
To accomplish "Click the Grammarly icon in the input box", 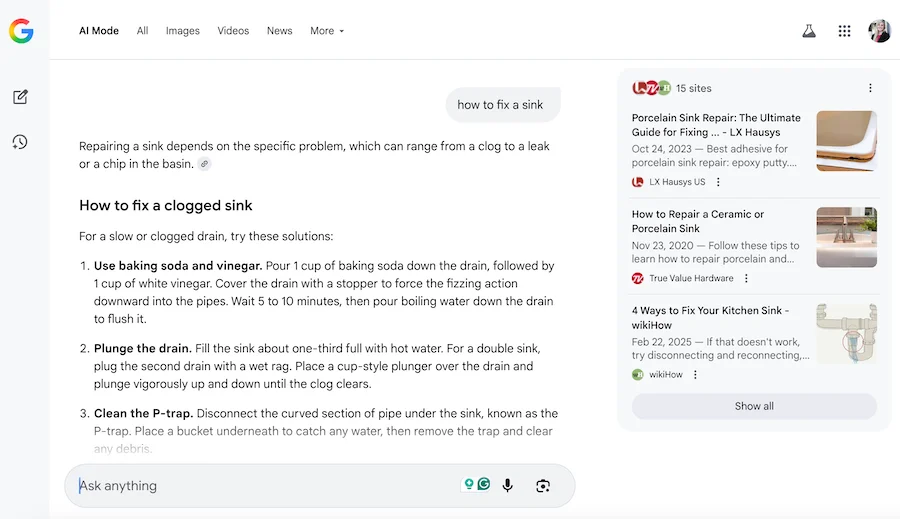I will point(484,484).
